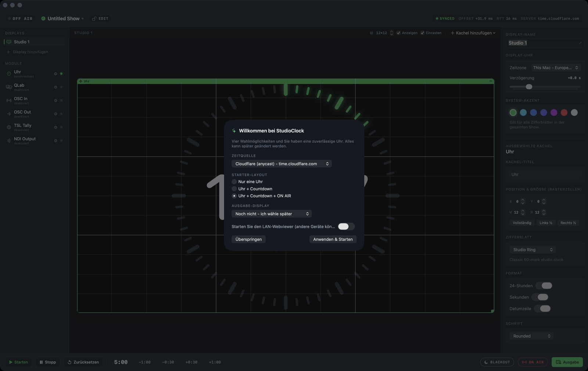Open the Zeitquelle Cloudflare dropdown
Screen dimensions: 588x371
click(x=282, y=164)
